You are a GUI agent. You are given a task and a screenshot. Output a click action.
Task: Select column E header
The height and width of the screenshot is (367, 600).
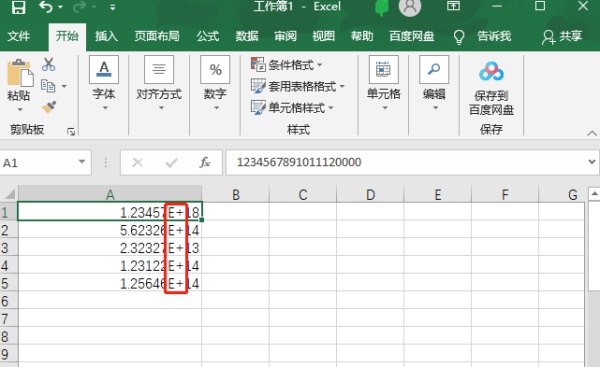coord(438,194)
